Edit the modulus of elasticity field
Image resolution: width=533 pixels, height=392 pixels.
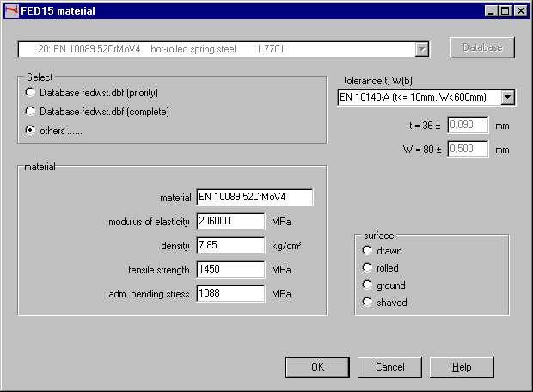(230, 221)
